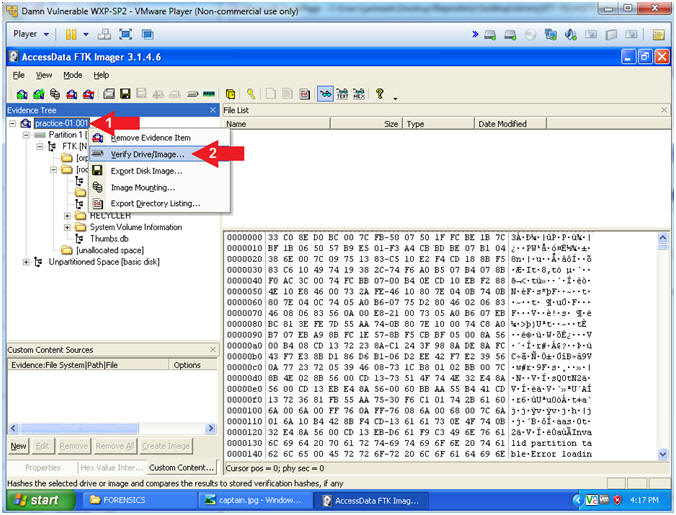676x515 pixels.
Task: Select Thumbs.db in the evidence tree
Action: [x=109, y=239]
